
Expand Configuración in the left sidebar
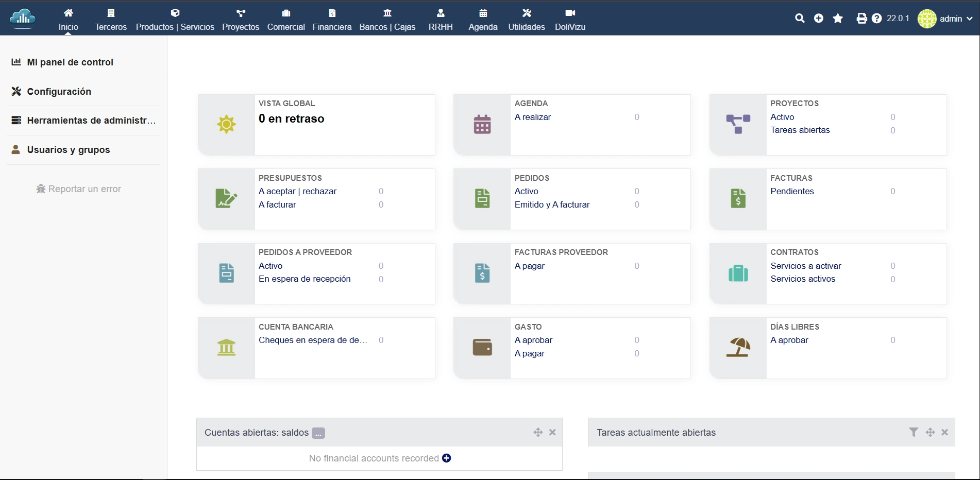pos(59,91)
